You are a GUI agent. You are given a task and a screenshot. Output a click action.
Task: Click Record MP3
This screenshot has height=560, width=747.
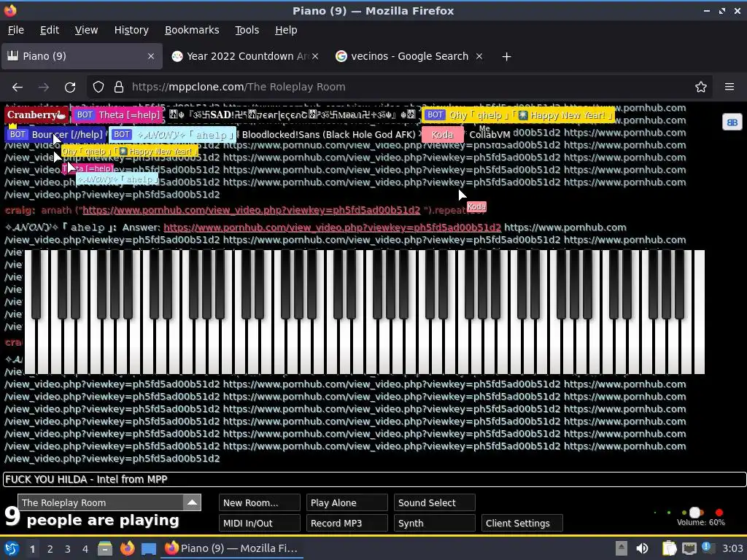pos(347,523)
